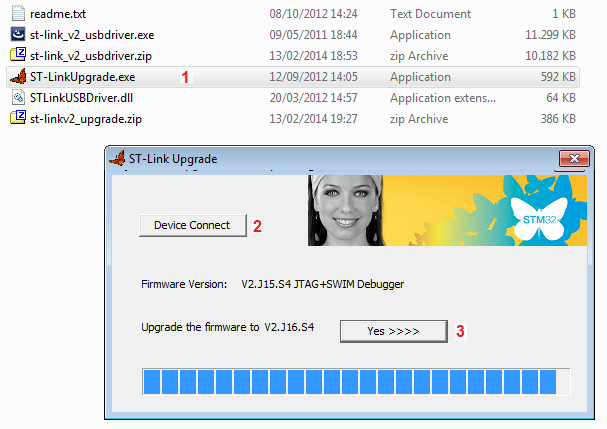Click the 1 KB size cell
The image size is (607, 429).
point(564,14)
